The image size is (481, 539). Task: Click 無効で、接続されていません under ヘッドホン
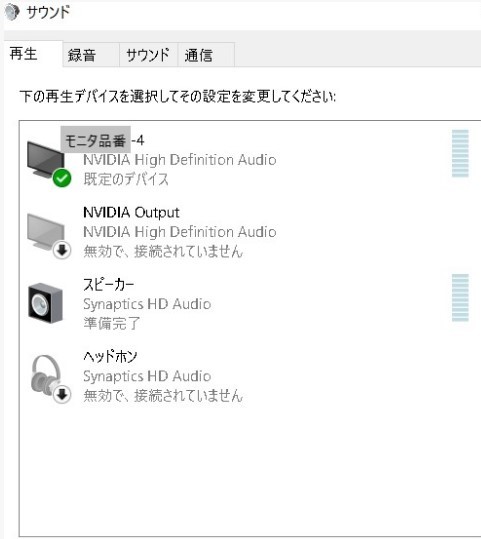pos(163,396)
